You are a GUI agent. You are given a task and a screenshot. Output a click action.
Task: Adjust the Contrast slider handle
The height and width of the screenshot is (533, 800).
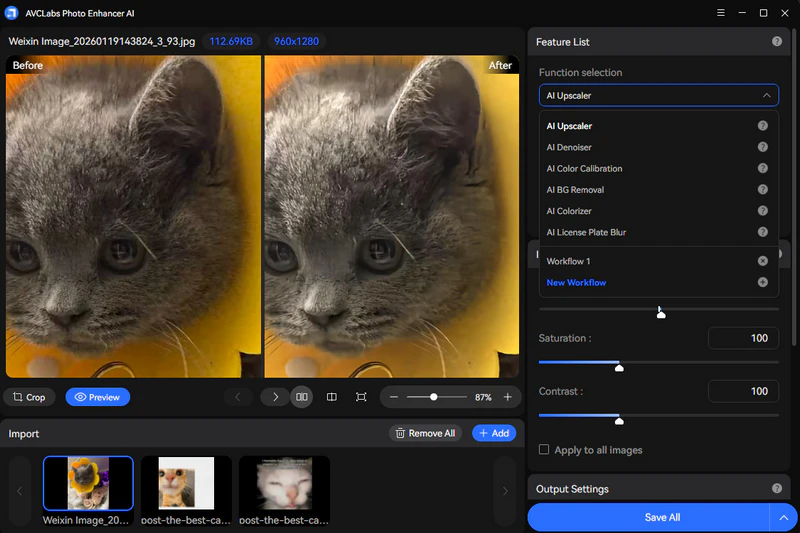coord(619,420)
